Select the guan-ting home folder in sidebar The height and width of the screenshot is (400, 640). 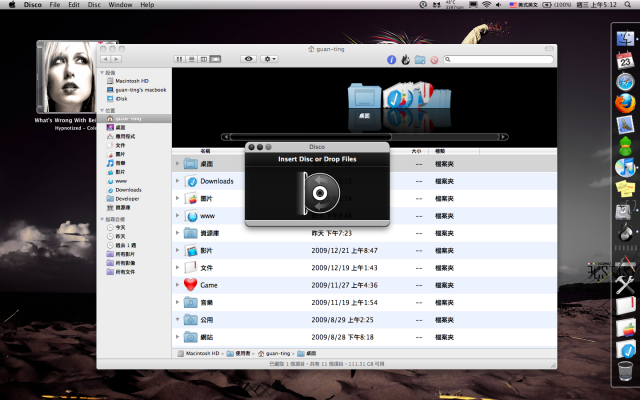click(134, 118)
